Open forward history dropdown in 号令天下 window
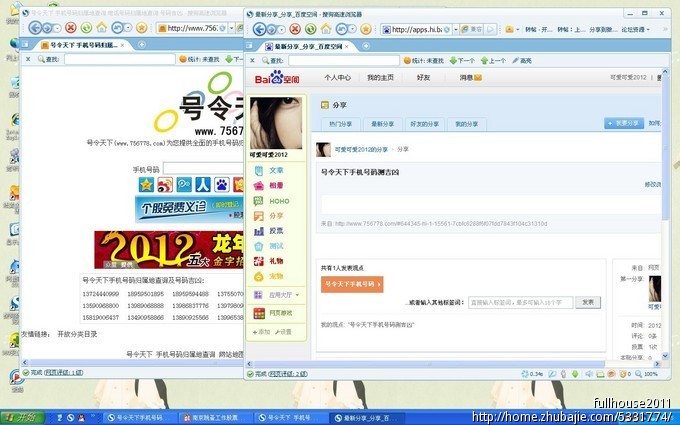This screenshot has height=425, width=680. point(57,28)
